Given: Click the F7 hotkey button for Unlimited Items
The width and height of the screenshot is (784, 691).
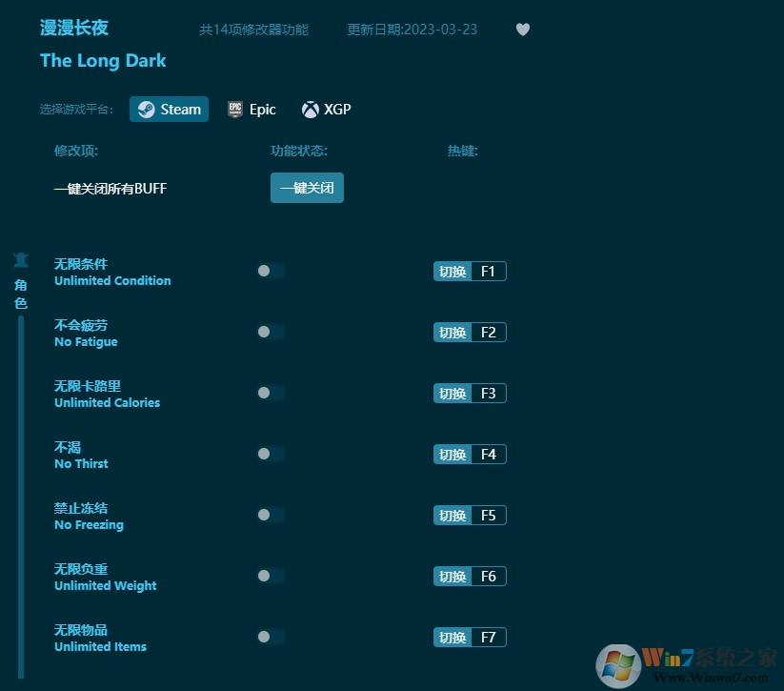Looking at the screenshot, I should click(470, 637).
